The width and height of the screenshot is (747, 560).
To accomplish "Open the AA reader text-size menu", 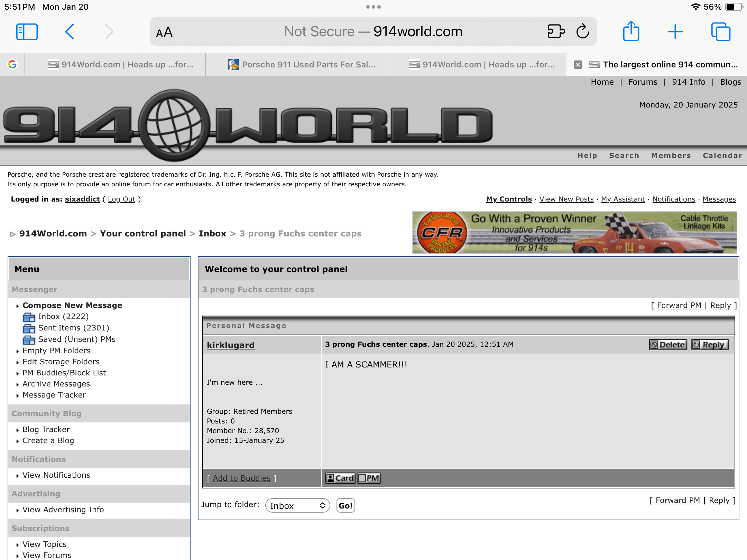I will pos(164,32).
